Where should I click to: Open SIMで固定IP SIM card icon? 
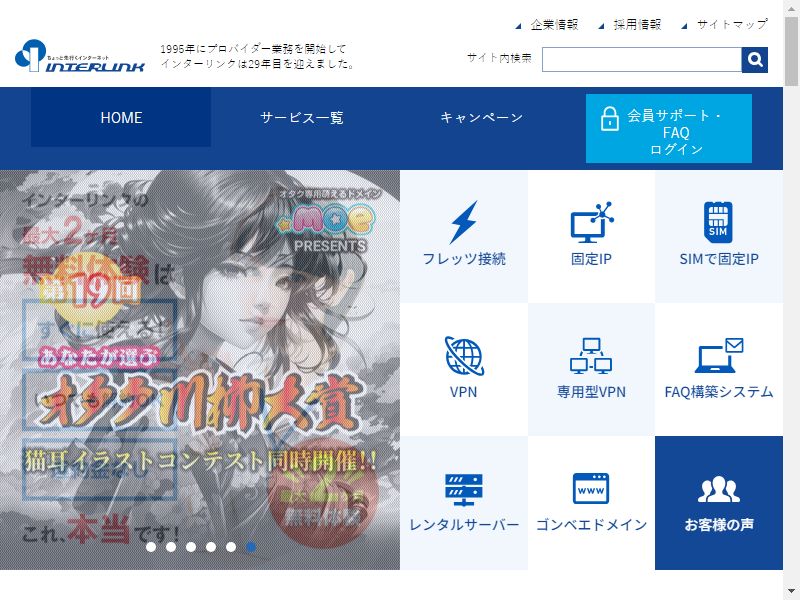(x=718, y=222)
